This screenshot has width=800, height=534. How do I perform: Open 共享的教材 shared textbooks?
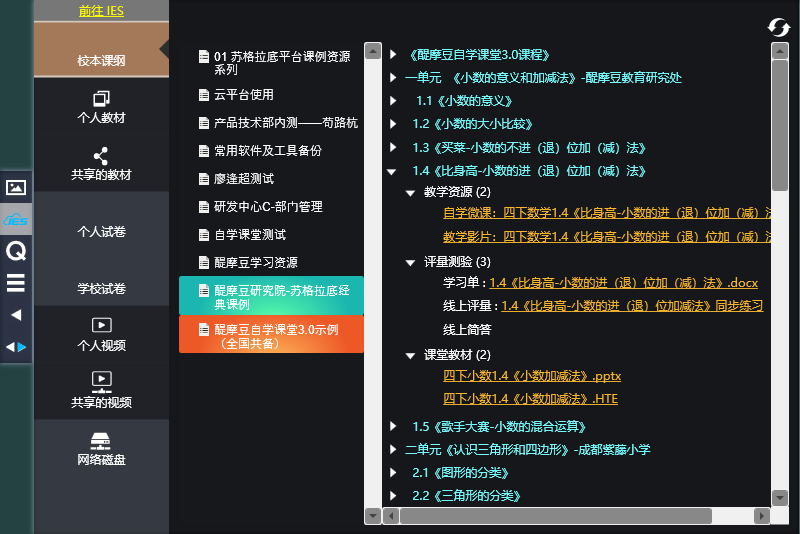point(101,164)
